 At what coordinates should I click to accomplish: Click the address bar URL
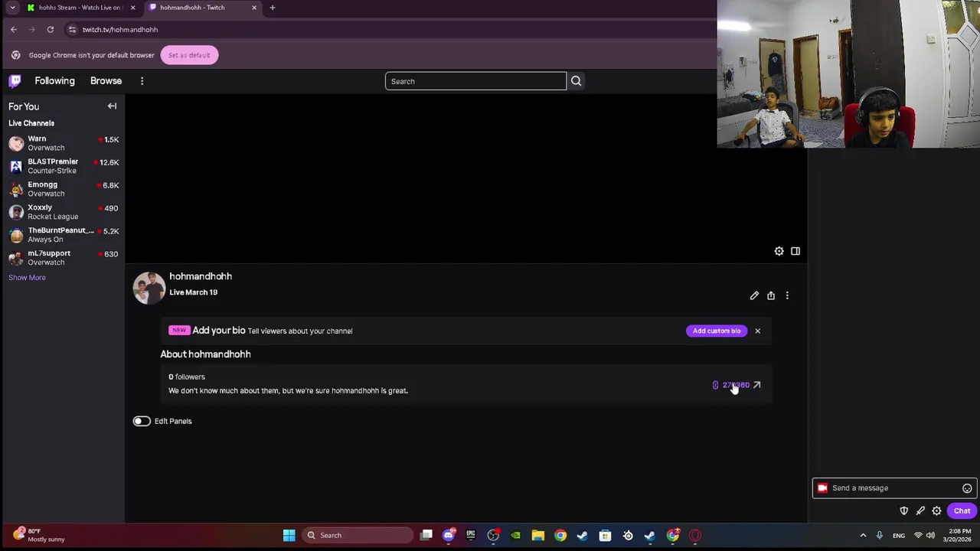(120, 30)
